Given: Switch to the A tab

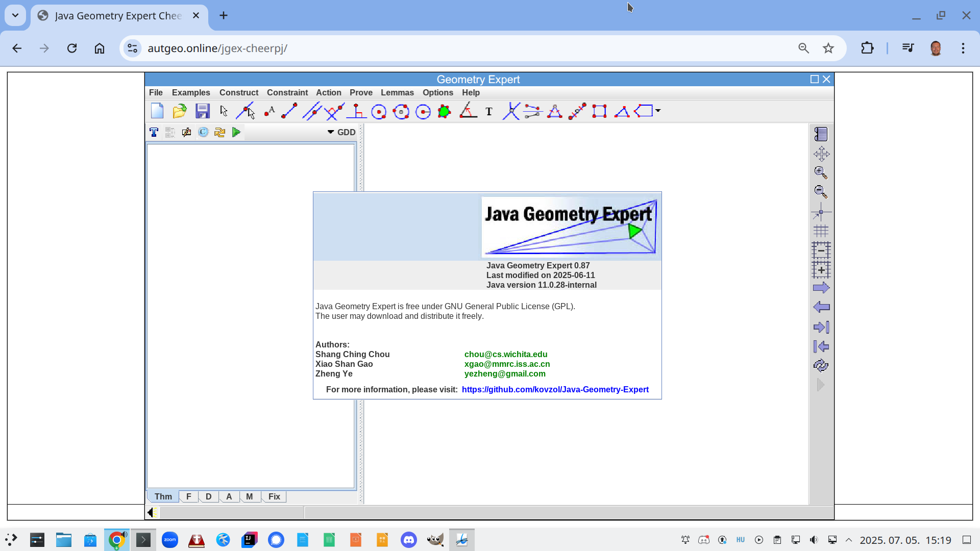Looking at the screenshot, I should [229, 496].
